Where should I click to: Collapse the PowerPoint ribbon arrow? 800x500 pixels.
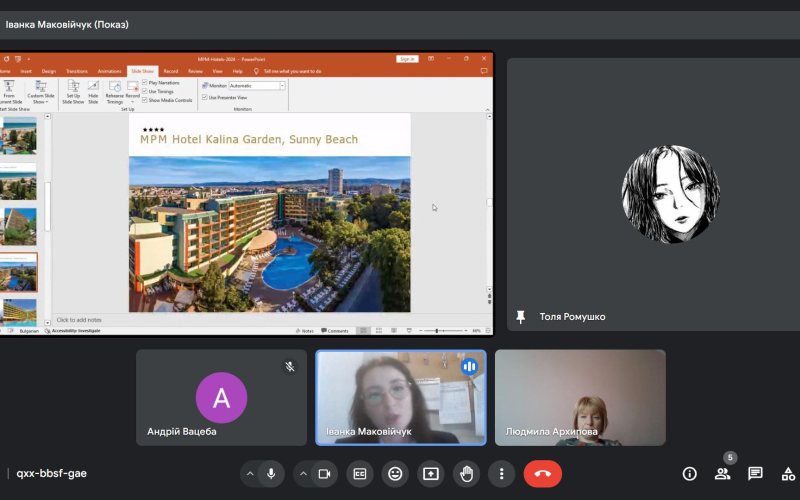(x=487, y=109)
